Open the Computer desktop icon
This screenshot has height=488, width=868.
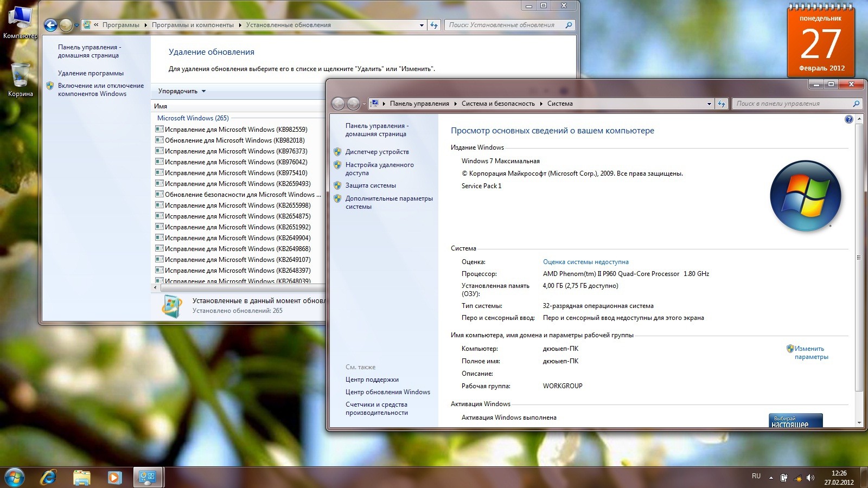[x=20, y=23]
